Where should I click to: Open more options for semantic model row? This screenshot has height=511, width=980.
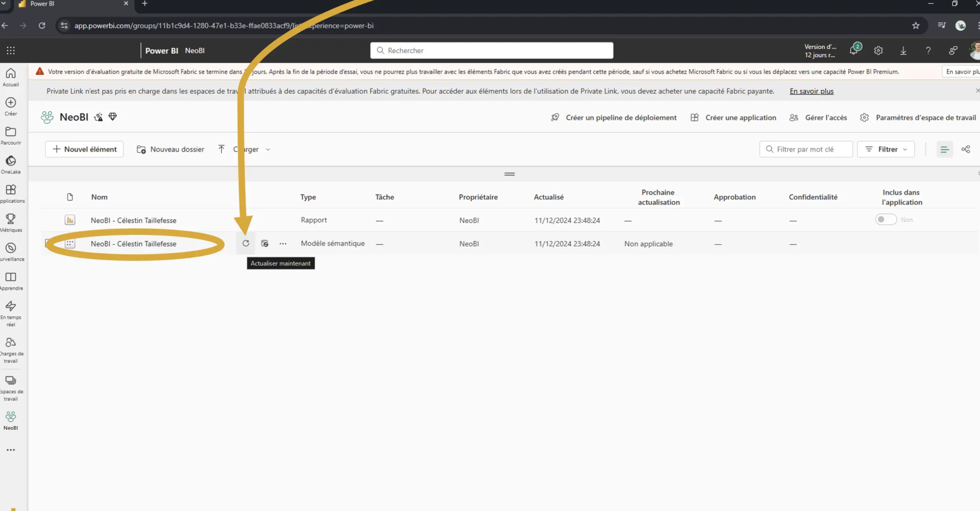(x=283, y=243)
